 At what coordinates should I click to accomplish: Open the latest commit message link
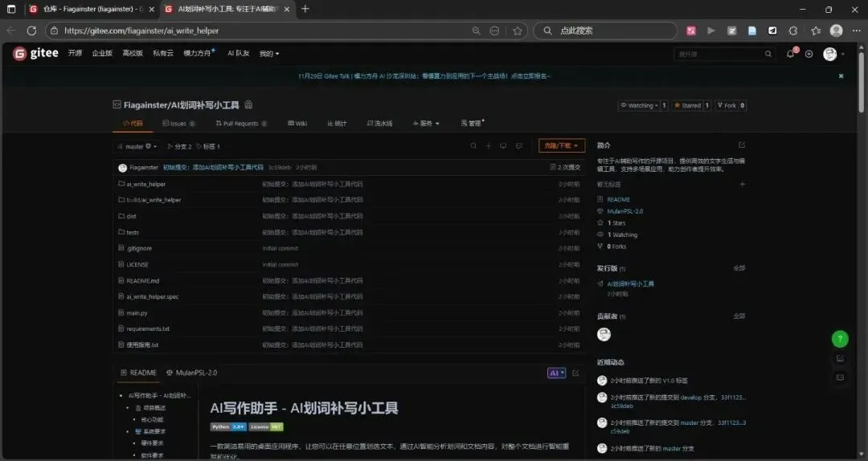pyautogui.click(x=212, y=167)
